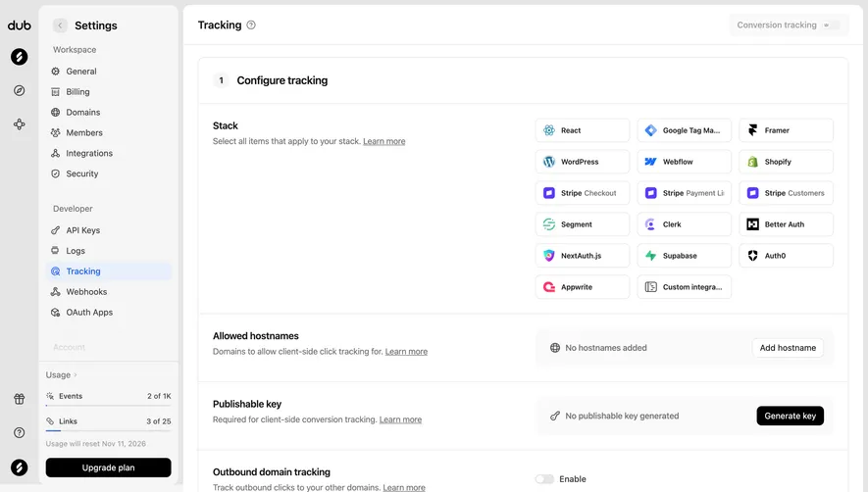Click the help icon next to the Tracking title
The image size is (868, 492).
click(x=251, y=25)
